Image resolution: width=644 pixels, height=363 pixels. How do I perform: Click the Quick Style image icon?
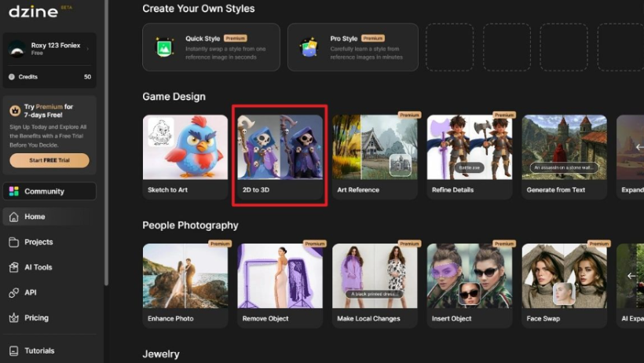(164, 48)
